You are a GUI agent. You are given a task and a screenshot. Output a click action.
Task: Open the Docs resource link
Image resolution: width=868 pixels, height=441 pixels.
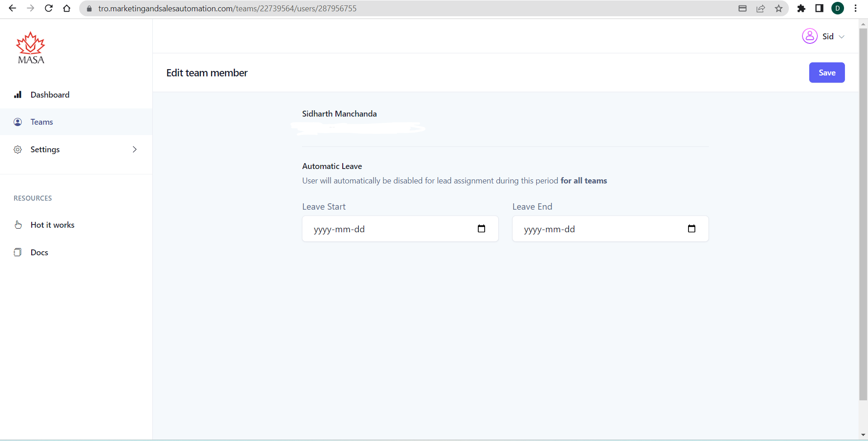[39, 253]
